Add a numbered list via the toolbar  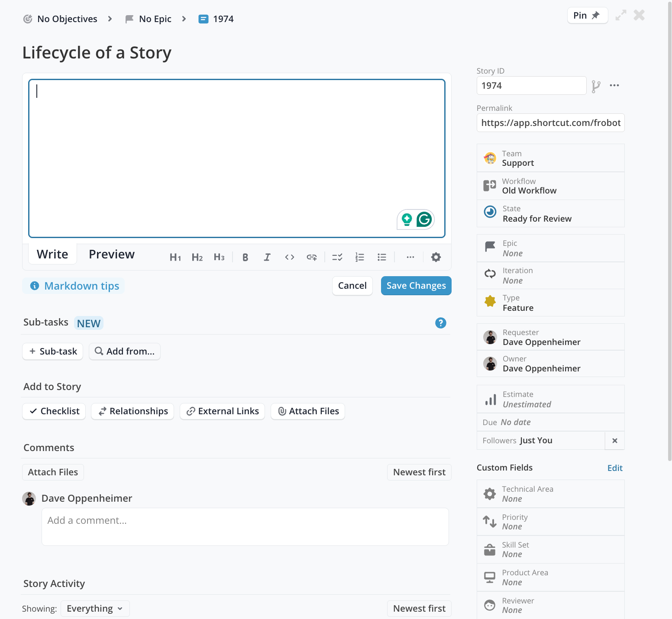pyautogui.click(x=359, y=257)
